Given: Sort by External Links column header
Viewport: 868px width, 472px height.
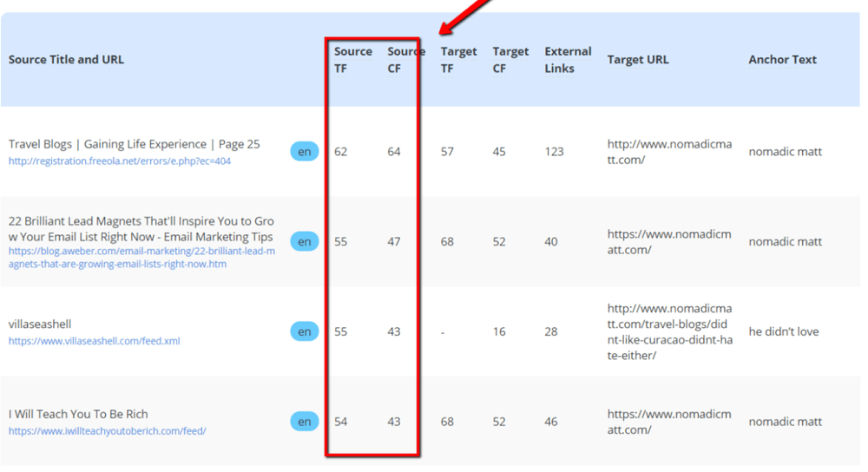Looking at the screenshot, I should pos(568,60).
